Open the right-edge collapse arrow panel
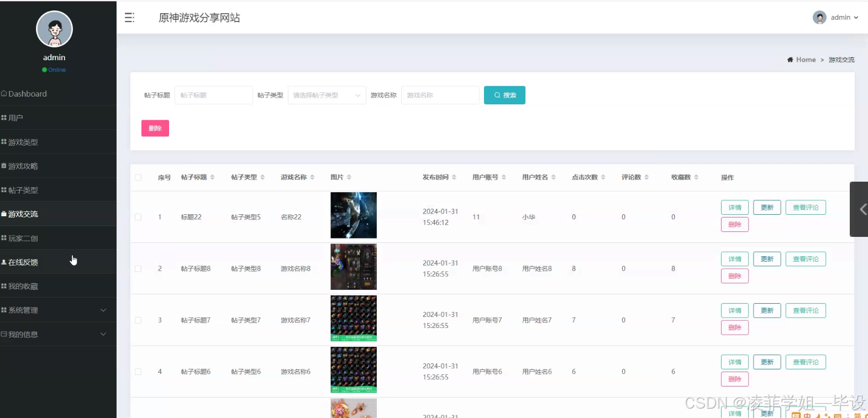Screen dimensions: 868x418 [859, 209]
